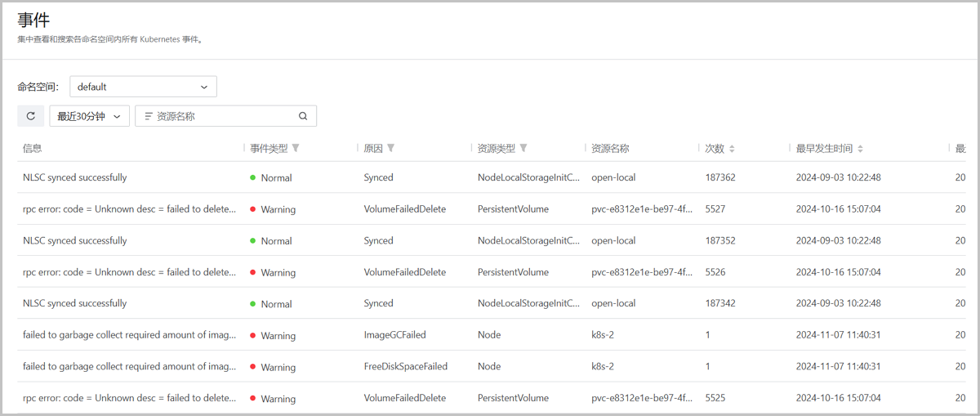Click the refresh events icon button

pos(31,116)
